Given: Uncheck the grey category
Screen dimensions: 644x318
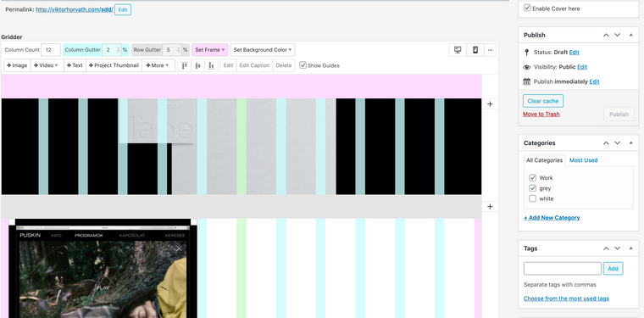Looking at the screenshot, I should coord(533,188).
